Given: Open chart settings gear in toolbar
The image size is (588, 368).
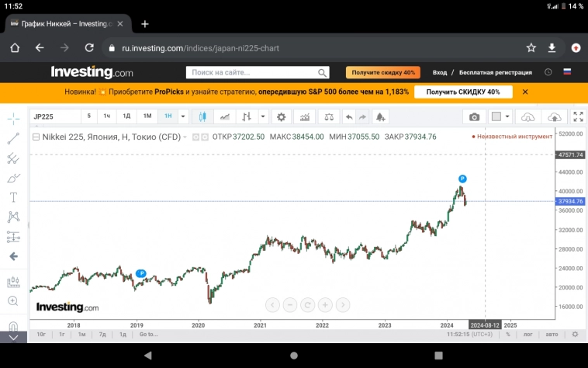Looking at the screenshot, I should (282, 116).
